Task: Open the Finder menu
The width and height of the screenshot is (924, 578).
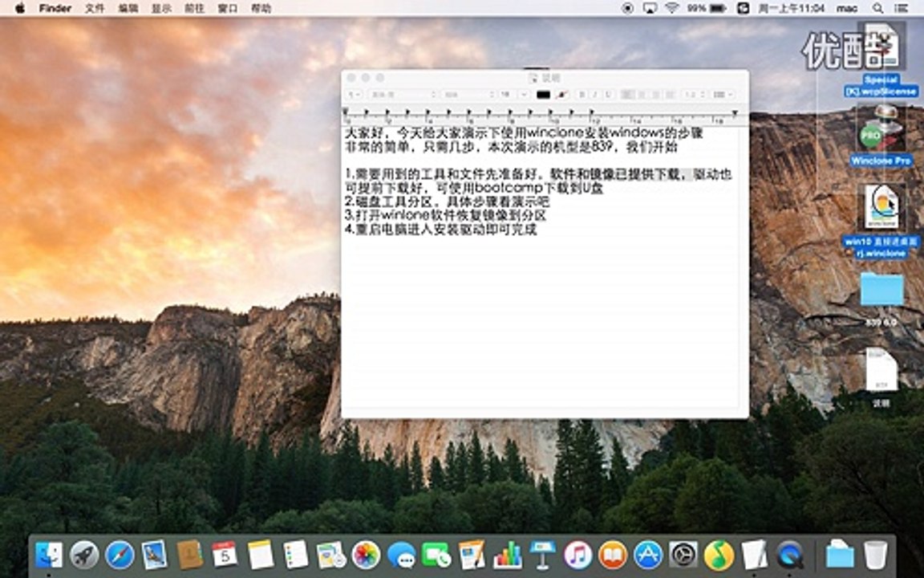Action: point(55,8)
